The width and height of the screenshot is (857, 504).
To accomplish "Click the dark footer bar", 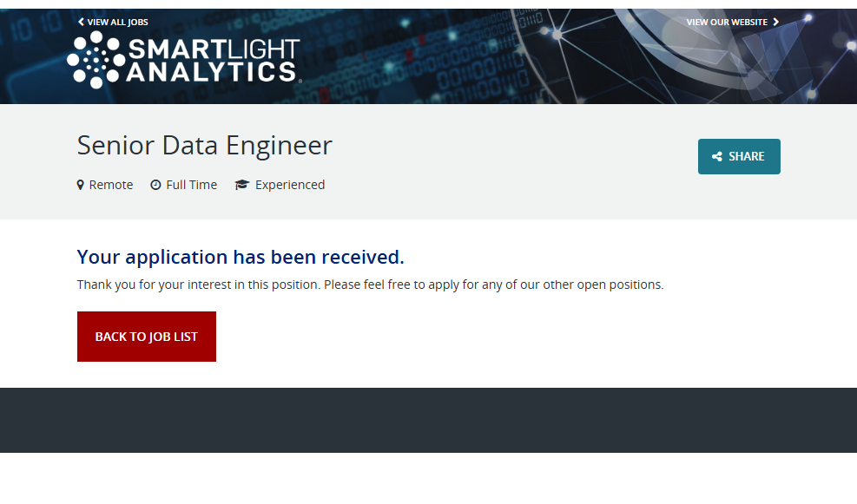I will 428,420.
